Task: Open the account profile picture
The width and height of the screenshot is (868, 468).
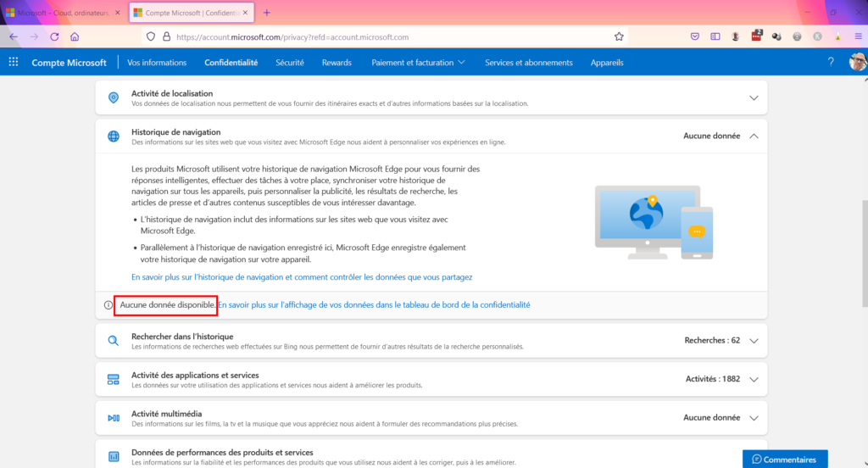Action: 858,62
